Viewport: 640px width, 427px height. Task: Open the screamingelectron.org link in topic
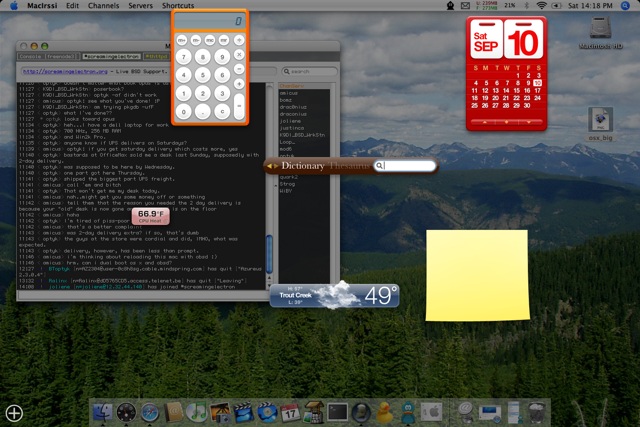(65, 71)
